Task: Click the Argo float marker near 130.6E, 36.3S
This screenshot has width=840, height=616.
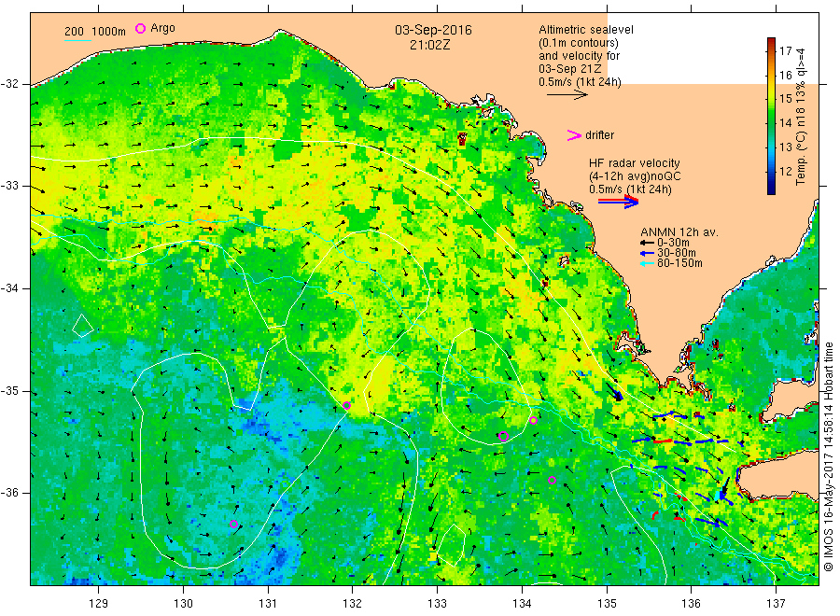Action: [233, 524]
